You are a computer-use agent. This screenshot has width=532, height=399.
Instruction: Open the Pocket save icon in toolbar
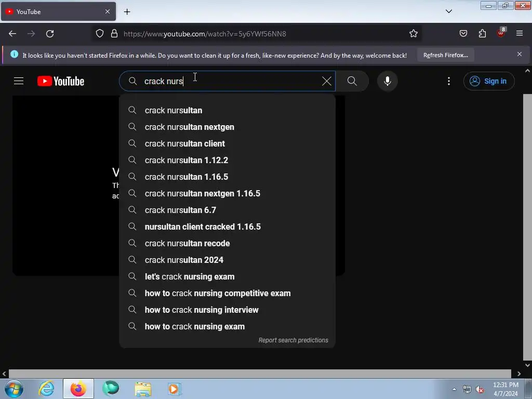point(463,34)
